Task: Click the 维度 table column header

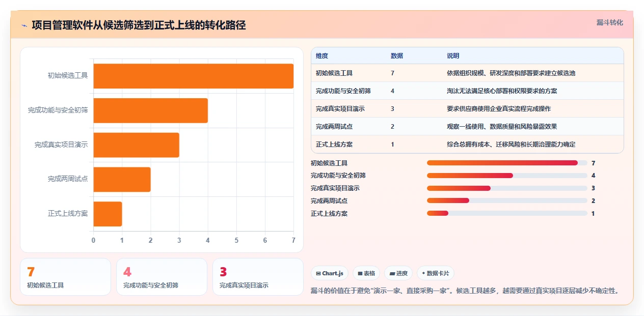Action: click(x=322, y=56)
